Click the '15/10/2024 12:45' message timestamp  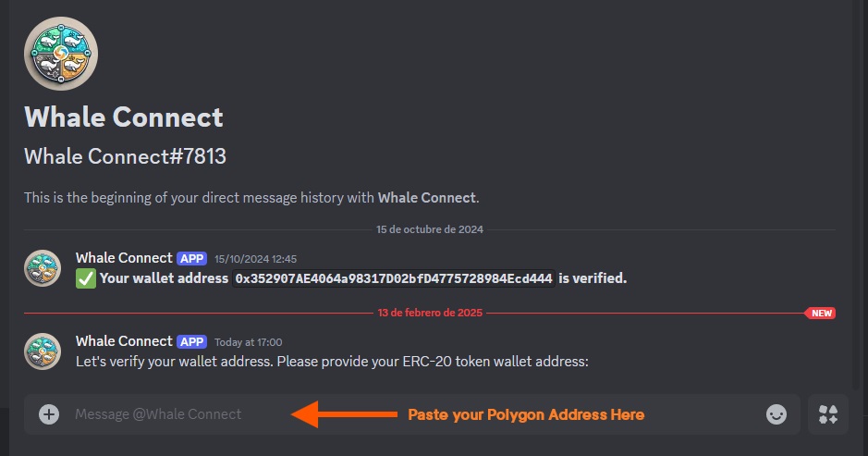click(x=255, y=259)
